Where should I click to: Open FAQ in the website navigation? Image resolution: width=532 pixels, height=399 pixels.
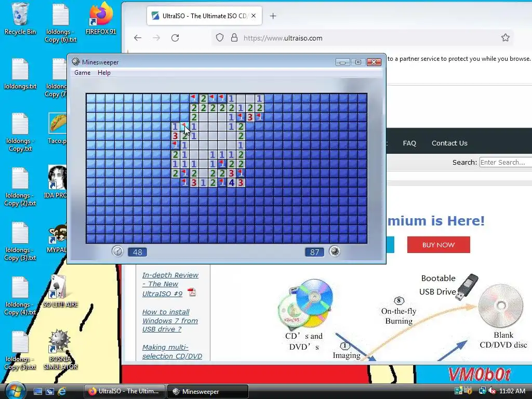[x=409, y=143]
